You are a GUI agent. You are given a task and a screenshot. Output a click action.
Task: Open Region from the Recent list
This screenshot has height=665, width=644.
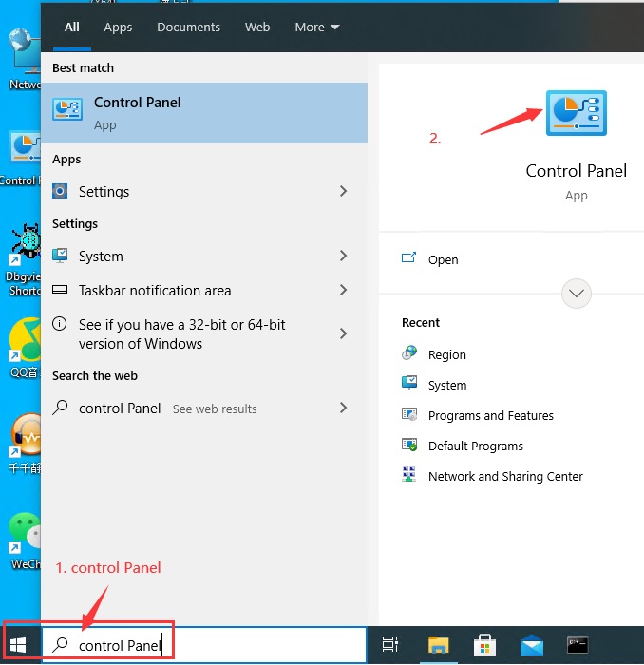[446, 354]
